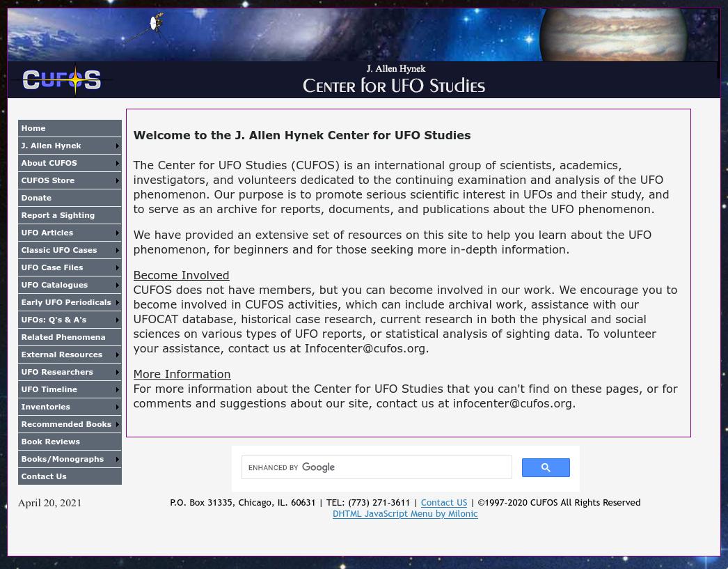This screenshot has height=569, width=728.
Task: Expand the UFO Articles submenu
Action: click(116, 233)
